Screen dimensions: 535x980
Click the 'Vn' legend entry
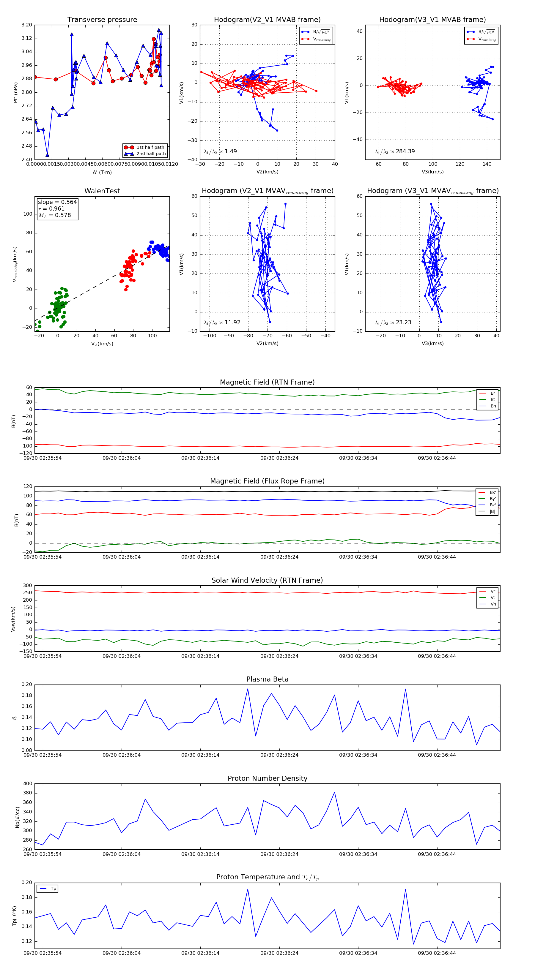(487, 604)
